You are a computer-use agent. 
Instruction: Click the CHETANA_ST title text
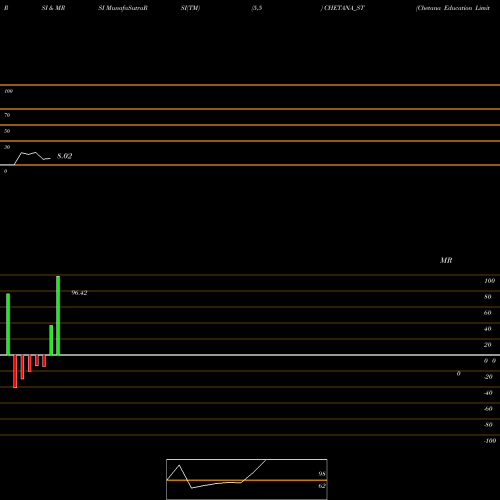point(344,8)
